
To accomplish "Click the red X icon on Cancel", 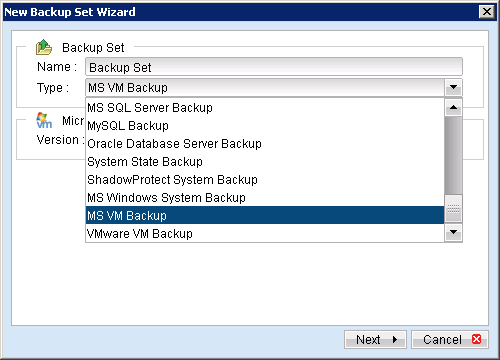I will click(x=477, y=339).
